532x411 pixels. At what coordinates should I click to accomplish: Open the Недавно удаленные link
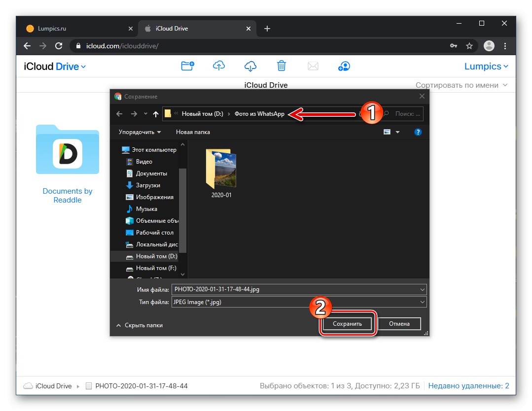click(468, 385)
